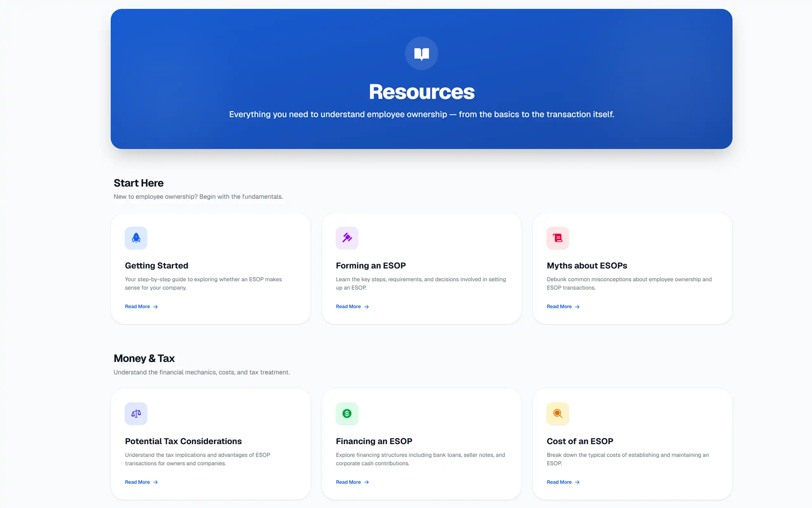Click the arrow beside Myths about ESOPs' Read More
Image resolution: width=812 pixels, height=508 pixels.
(x=577, y=307)
